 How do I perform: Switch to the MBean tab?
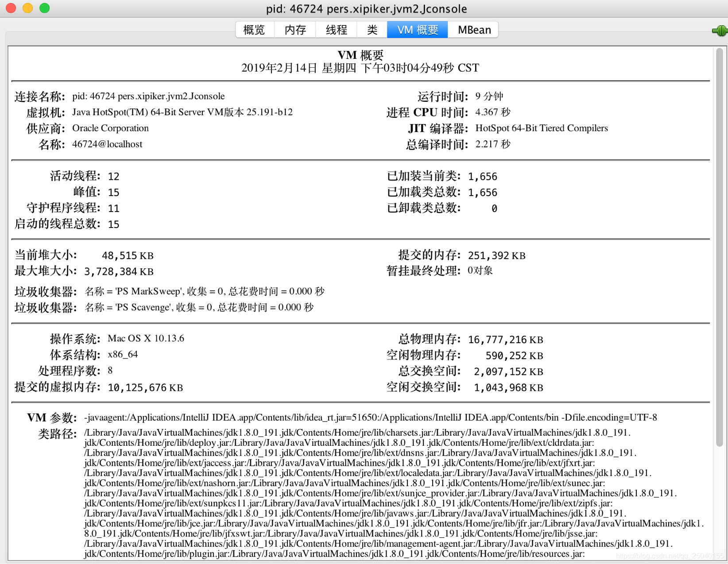coord(473,30)
